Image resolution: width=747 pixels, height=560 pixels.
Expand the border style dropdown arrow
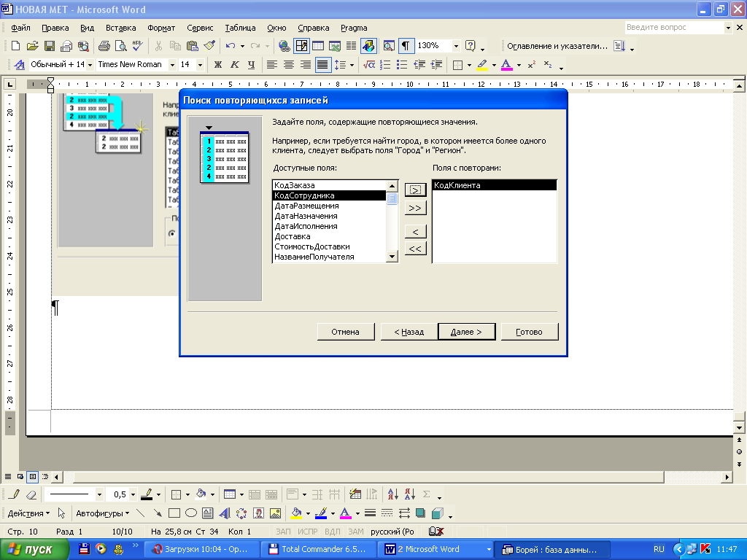(187, 494)
